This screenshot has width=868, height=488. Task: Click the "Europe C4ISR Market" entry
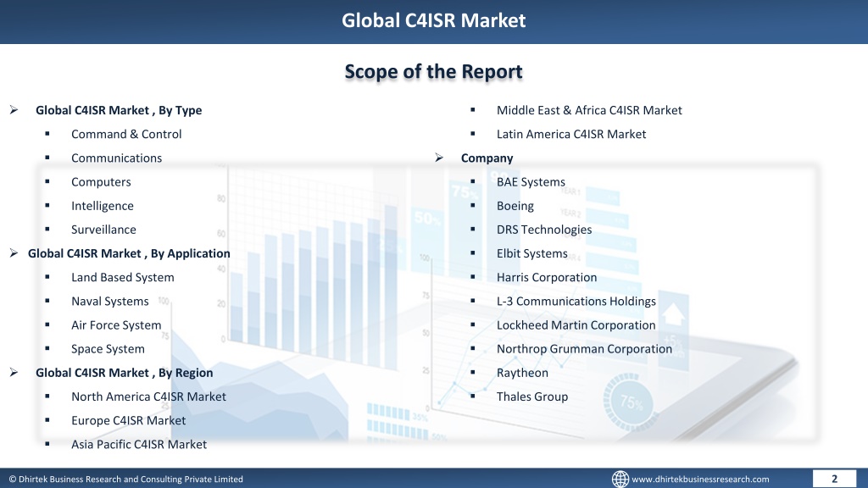129,420
